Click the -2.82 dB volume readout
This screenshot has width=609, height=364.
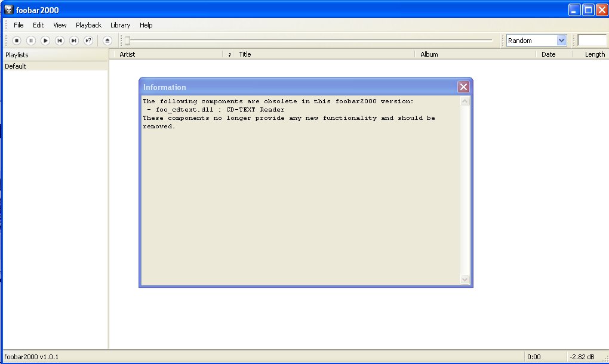click(582, 357)
